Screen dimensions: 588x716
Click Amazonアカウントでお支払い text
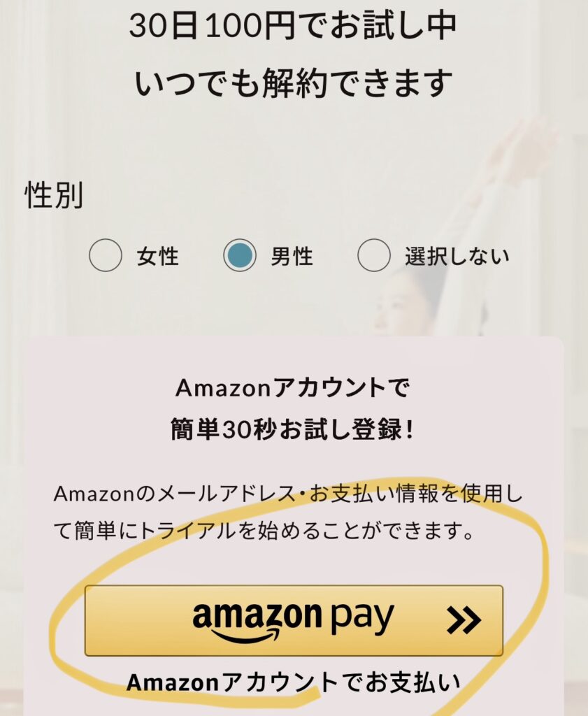click(x=294, y=682)
